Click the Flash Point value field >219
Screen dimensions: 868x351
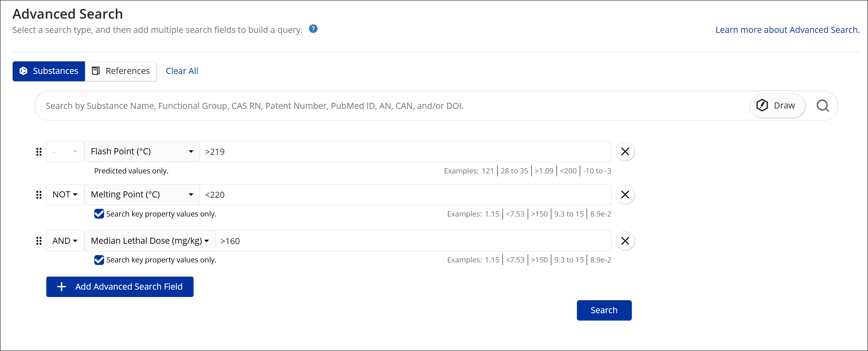[x=405, y=152]
